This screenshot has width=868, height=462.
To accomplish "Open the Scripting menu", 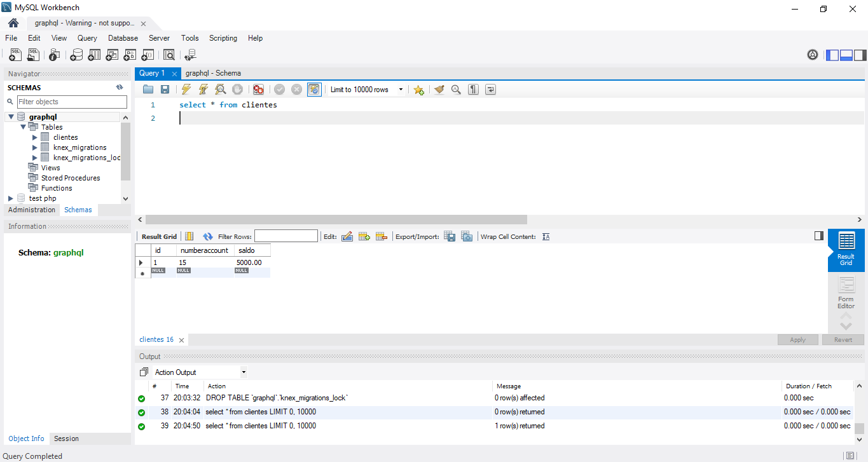I will pyautogui.click(x=223, y=38).
